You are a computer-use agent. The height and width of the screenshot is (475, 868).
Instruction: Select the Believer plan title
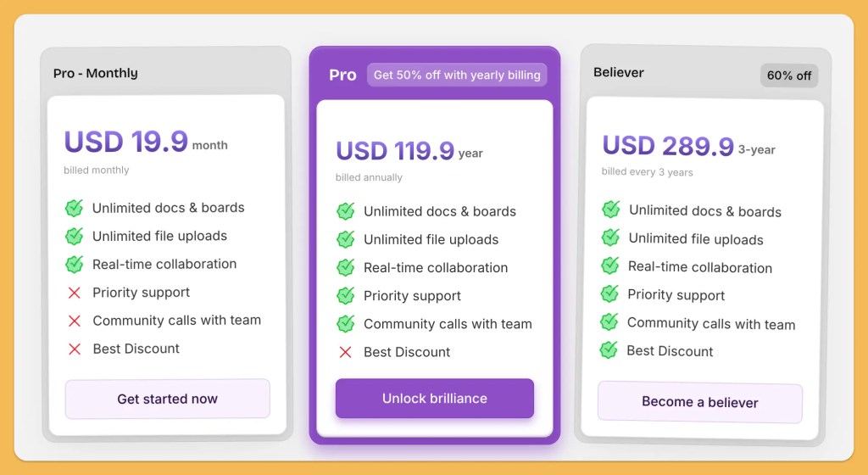[x=619, y=73]
